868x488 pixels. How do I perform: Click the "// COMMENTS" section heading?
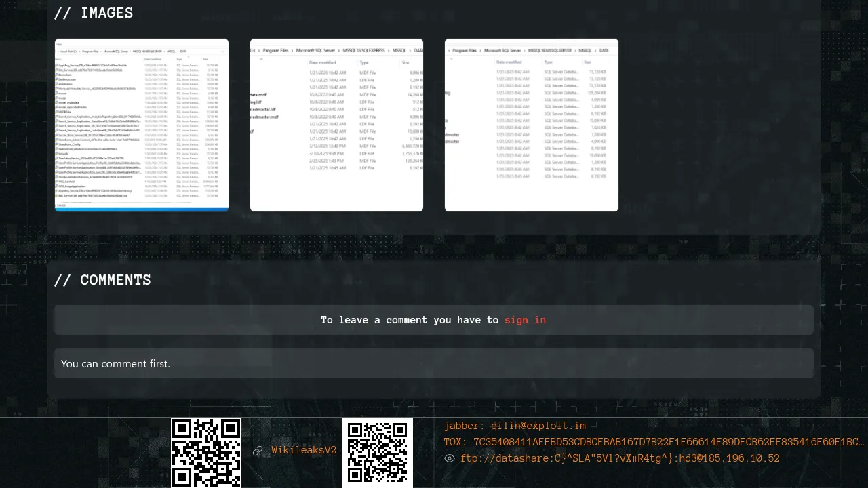pyautogui.click(x=102, y=280)
